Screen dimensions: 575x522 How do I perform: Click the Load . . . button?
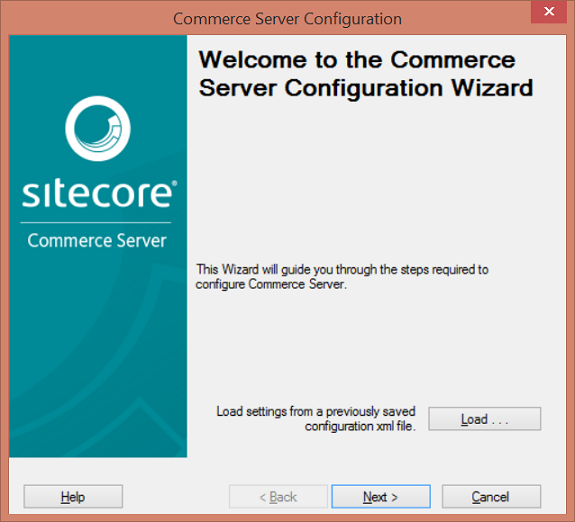(x=484, y=419)
